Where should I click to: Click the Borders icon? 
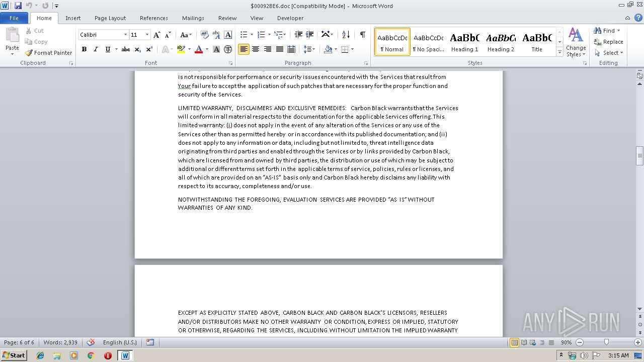pos(345,49)
